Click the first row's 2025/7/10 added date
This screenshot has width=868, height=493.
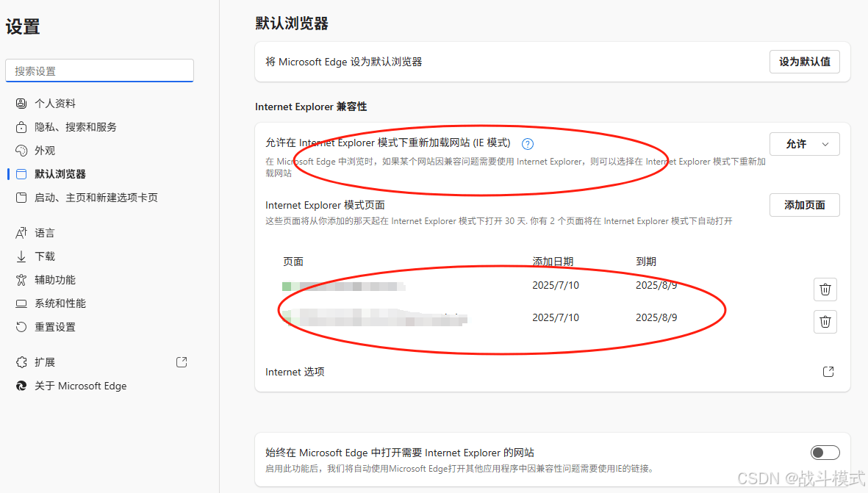[x=555, y=286]
